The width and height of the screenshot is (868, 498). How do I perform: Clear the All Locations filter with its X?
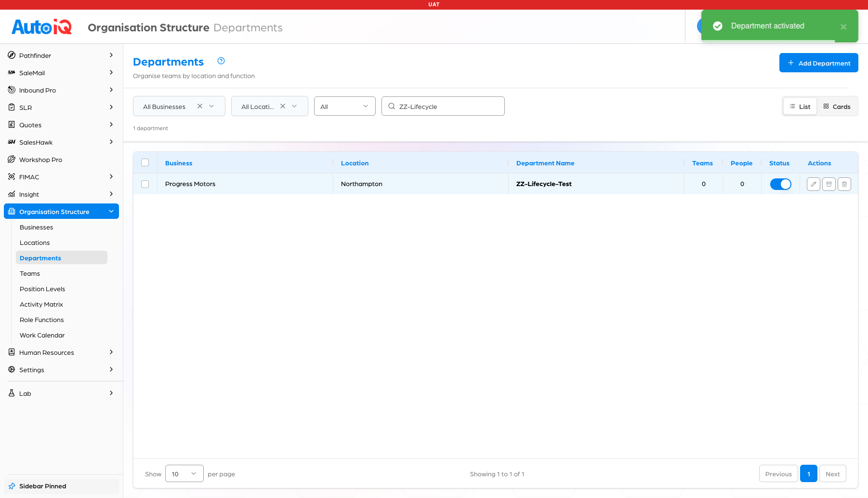point(283,106)
